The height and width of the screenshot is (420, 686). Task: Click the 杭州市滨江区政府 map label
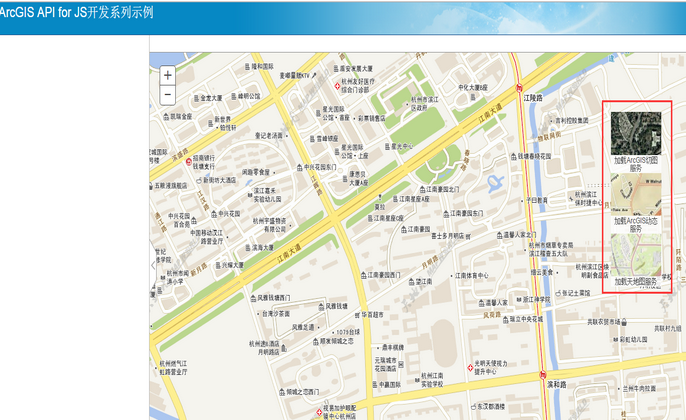pos(424,104)
